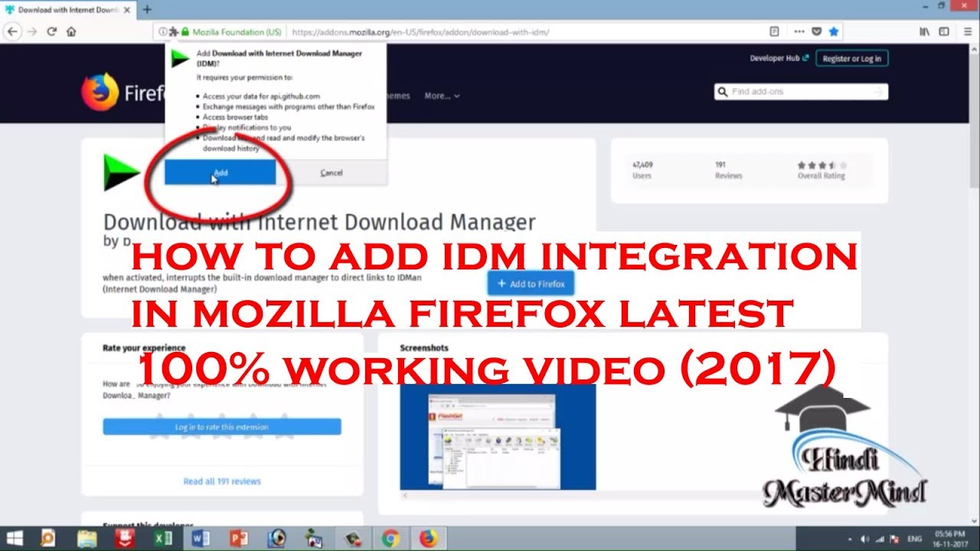This screenshot has height=551, width=980.
Task: Click the ENG language indicator
Action: click(915, 538)
